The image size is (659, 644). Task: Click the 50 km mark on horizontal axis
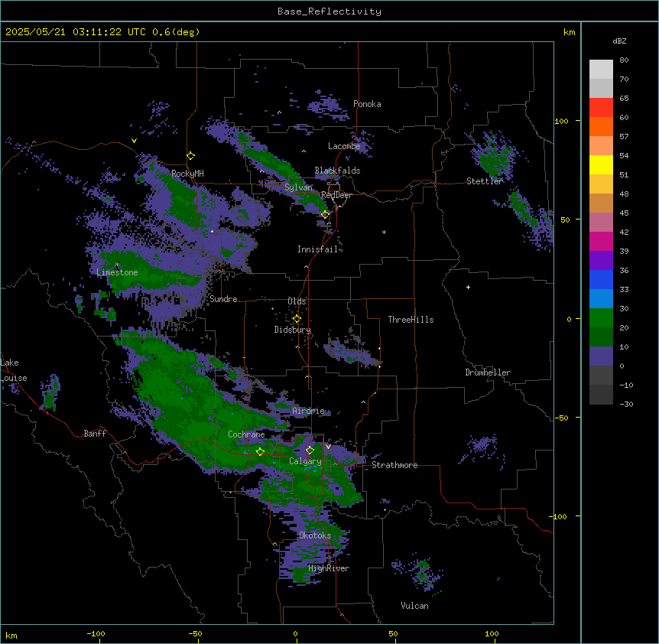[393, 633]
